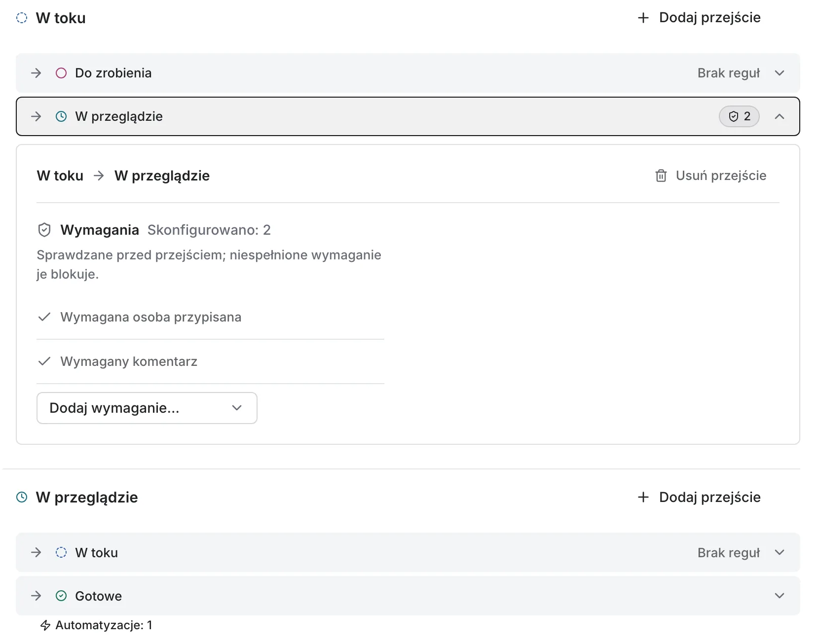Click the Gotowe transition label
The height and width of the screenshot is (644, 819).
coord(99,596)
